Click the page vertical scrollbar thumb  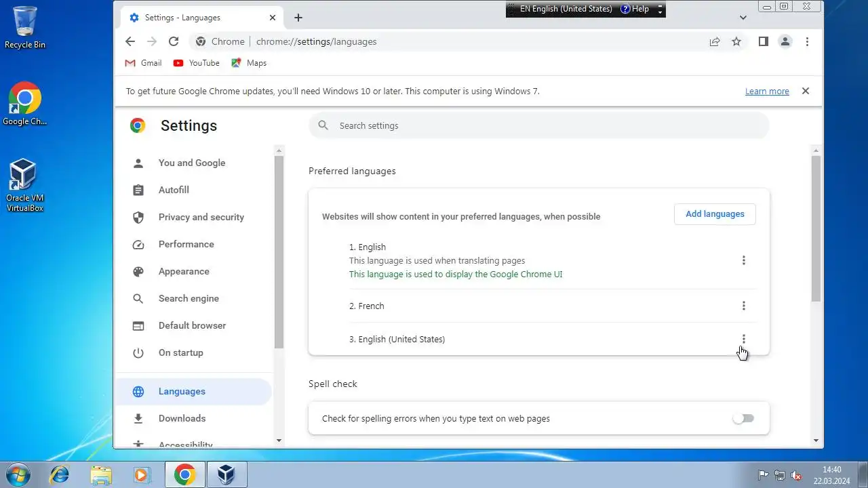816,228
